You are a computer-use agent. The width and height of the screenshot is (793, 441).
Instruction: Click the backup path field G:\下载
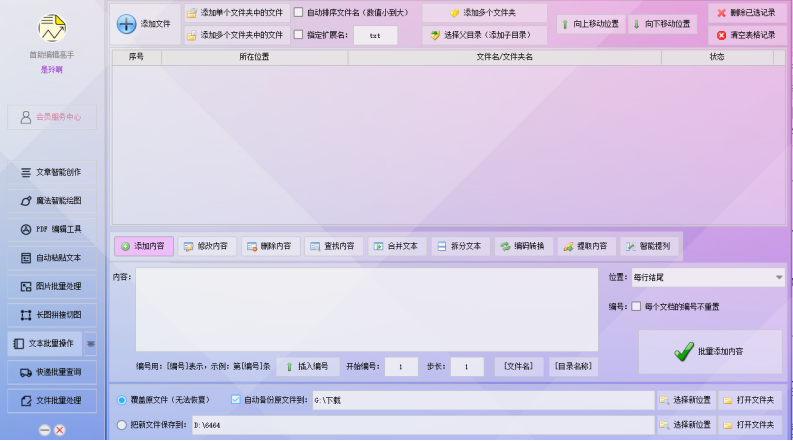[x=483, y=400]
